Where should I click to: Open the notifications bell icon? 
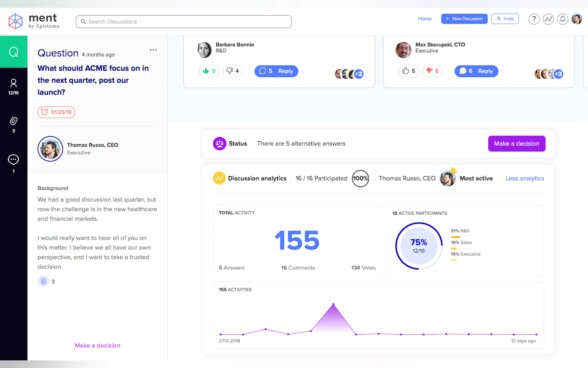[563, 19]
